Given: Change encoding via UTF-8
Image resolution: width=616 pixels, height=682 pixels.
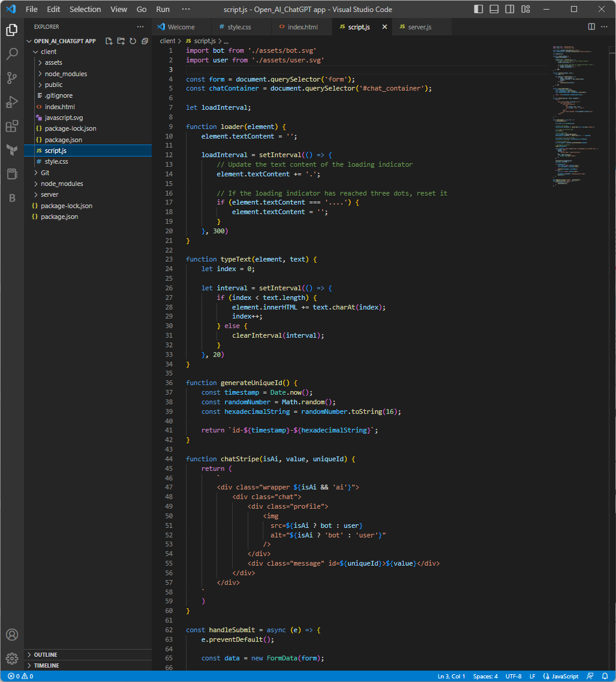Looking at the screenshot, I should point(513,677).
